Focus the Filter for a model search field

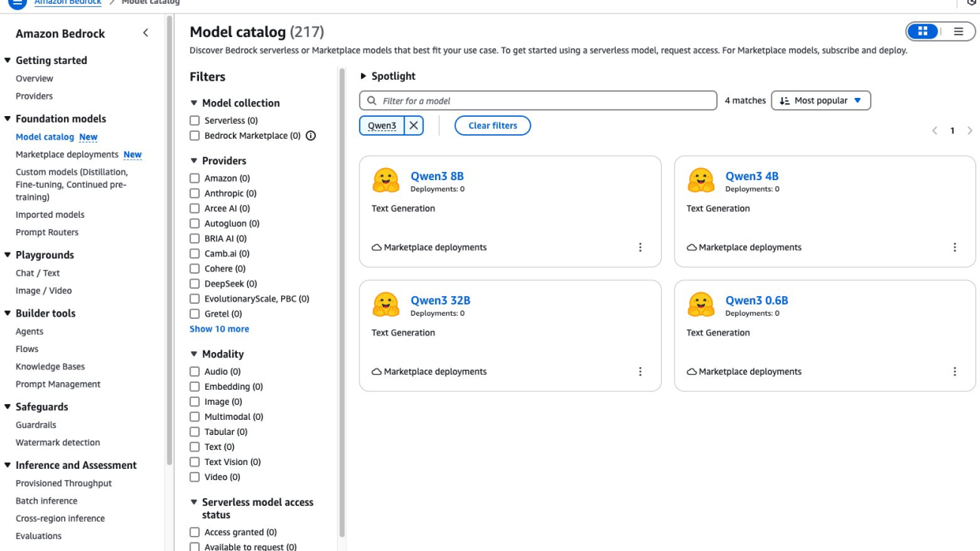[538, 100]
